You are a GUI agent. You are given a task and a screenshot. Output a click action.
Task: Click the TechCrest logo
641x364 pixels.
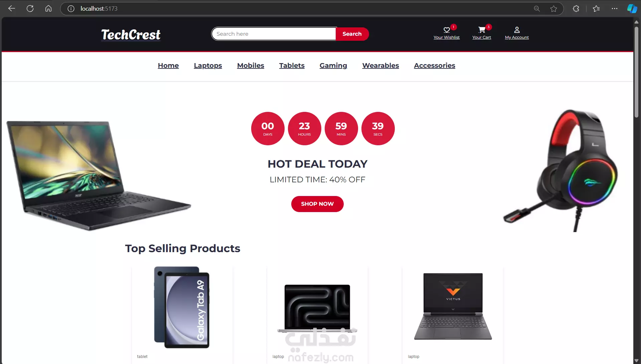[131, 35]
